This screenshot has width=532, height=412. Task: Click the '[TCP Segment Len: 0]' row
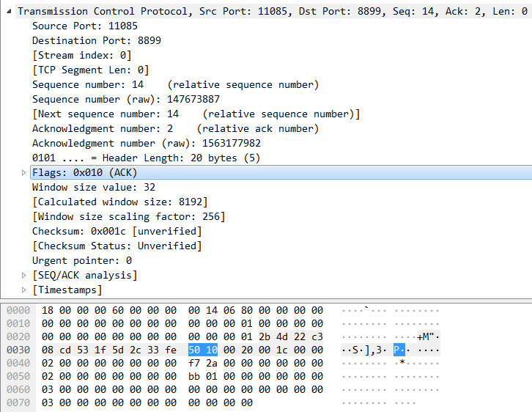click(x=91, y=70)
